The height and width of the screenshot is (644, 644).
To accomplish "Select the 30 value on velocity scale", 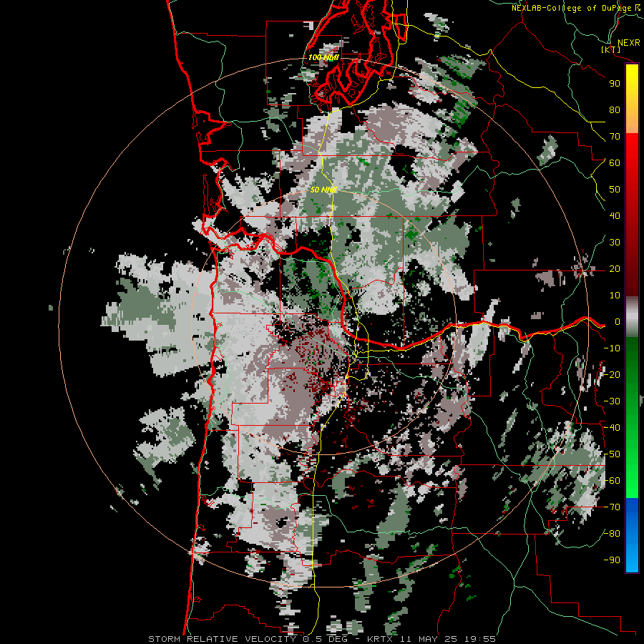I will [x=615, y=243].
